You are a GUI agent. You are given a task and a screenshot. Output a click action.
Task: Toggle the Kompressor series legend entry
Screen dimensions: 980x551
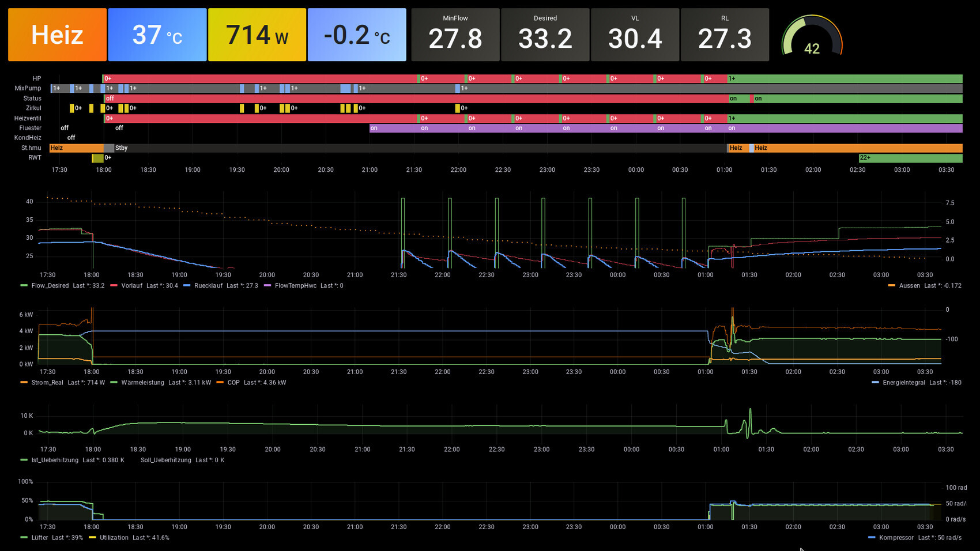click(x=896, y=538)
